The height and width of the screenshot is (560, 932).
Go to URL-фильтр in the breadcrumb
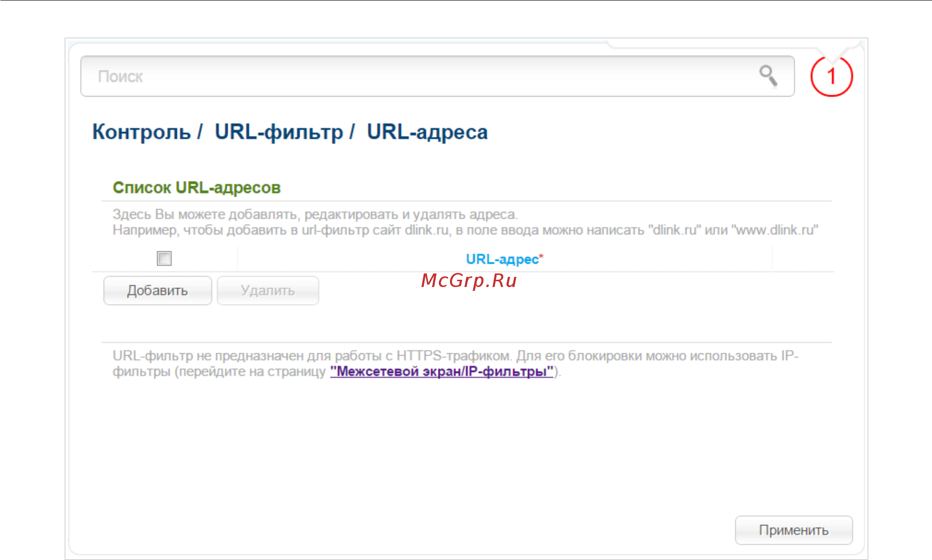click(279, 132)
